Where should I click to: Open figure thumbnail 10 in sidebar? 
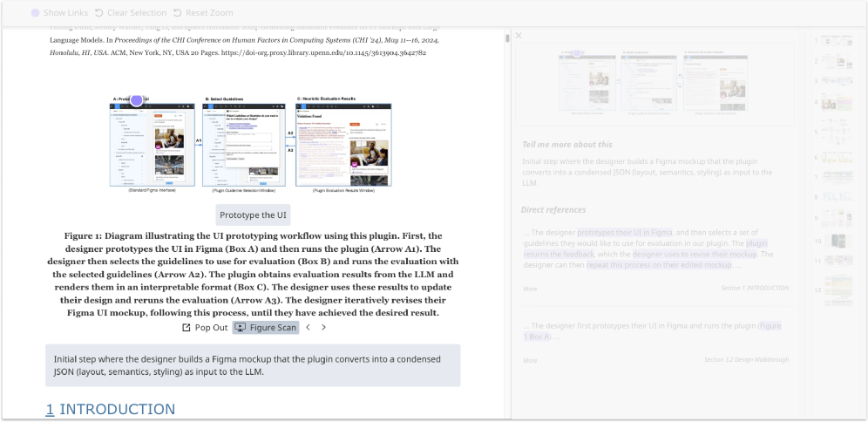(x=837, y=242)
